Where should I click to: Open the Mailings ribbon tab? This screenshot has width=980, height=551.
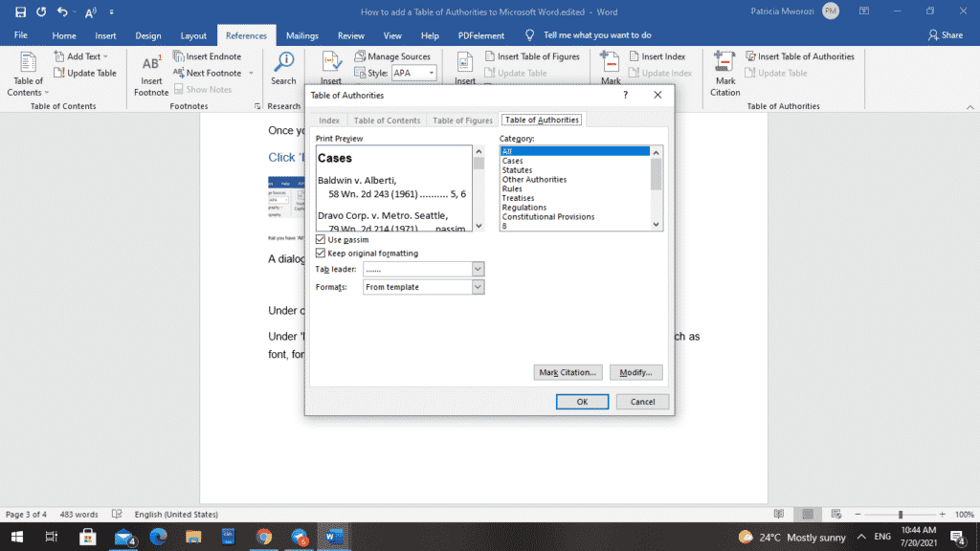pos(301,34)
